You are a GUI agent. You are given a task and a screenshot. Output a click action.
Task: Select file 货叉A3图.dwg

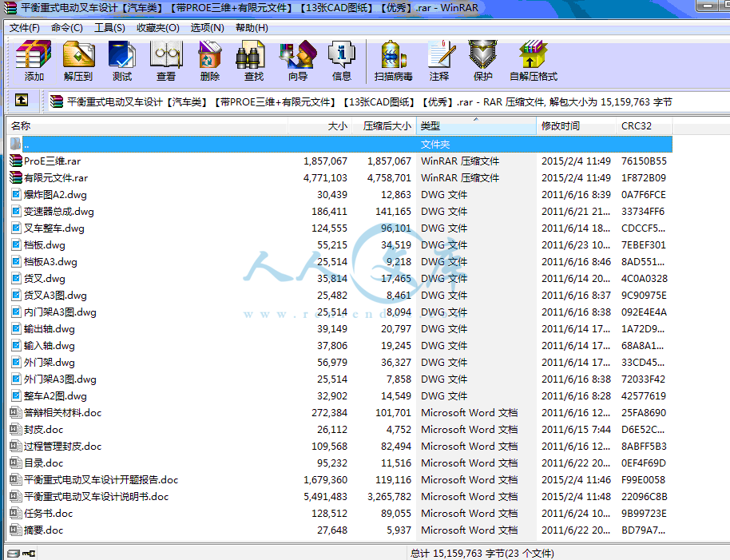tap(55, 295)
